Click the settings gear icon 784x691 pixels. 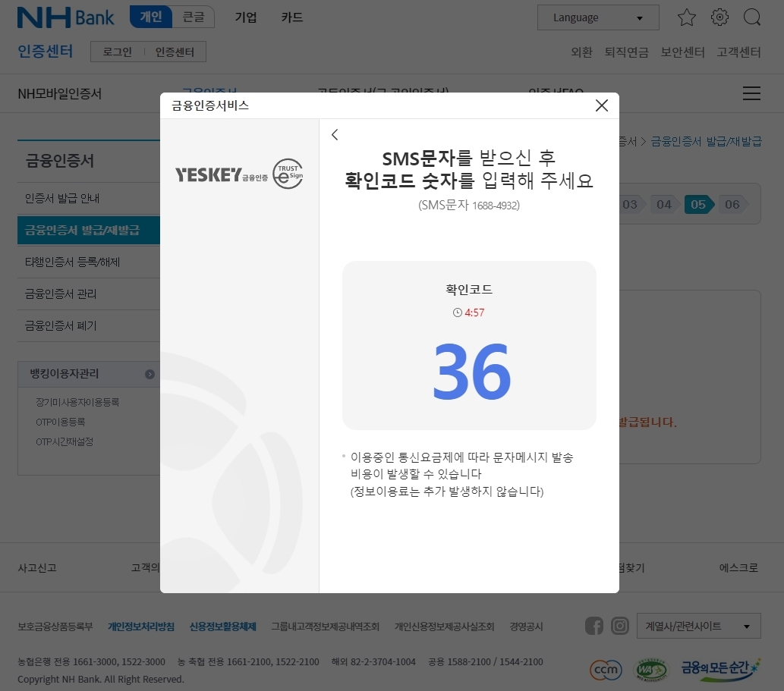pyautogui.click(x=719, y=17)
